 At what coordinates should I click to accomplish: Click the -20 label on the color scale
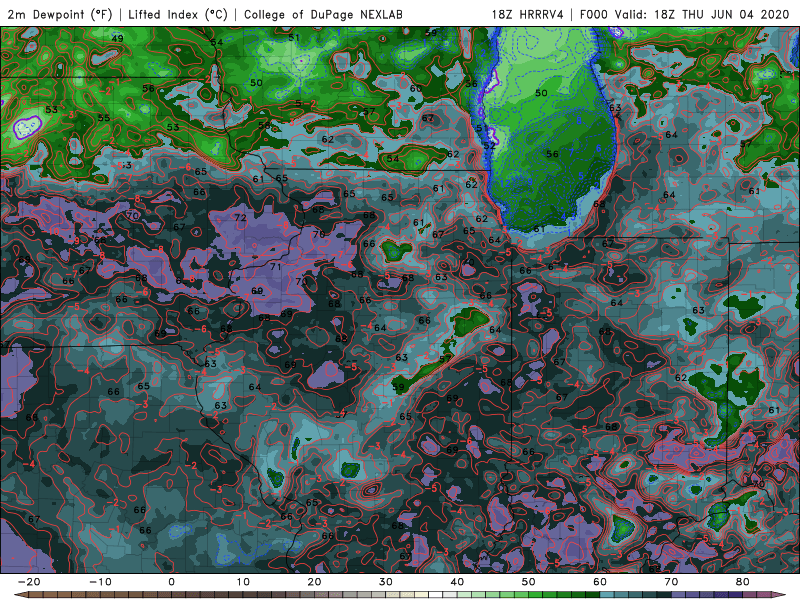tap(29, 582)
